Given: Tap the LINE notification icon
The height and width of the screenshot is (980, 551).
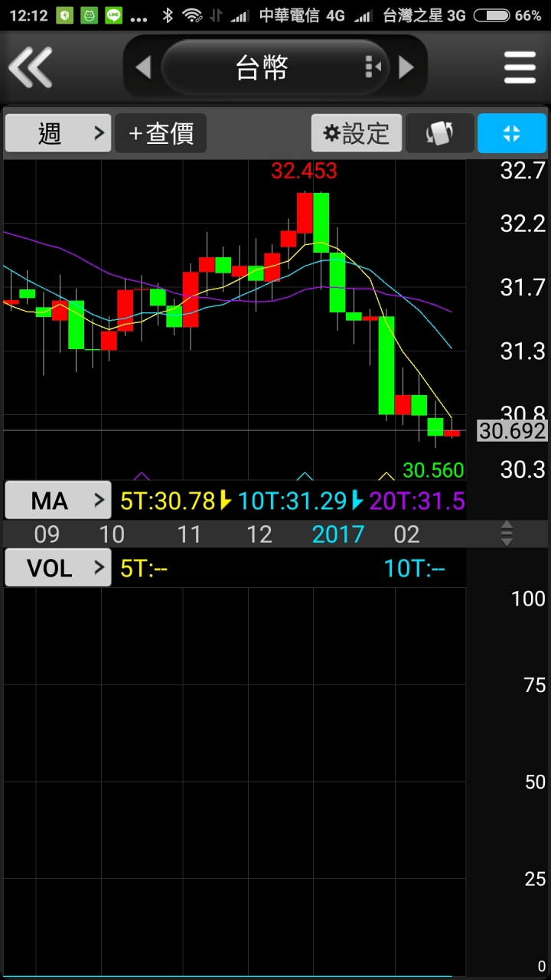Looking at the screenshot, I should click(x=114, y=15).
